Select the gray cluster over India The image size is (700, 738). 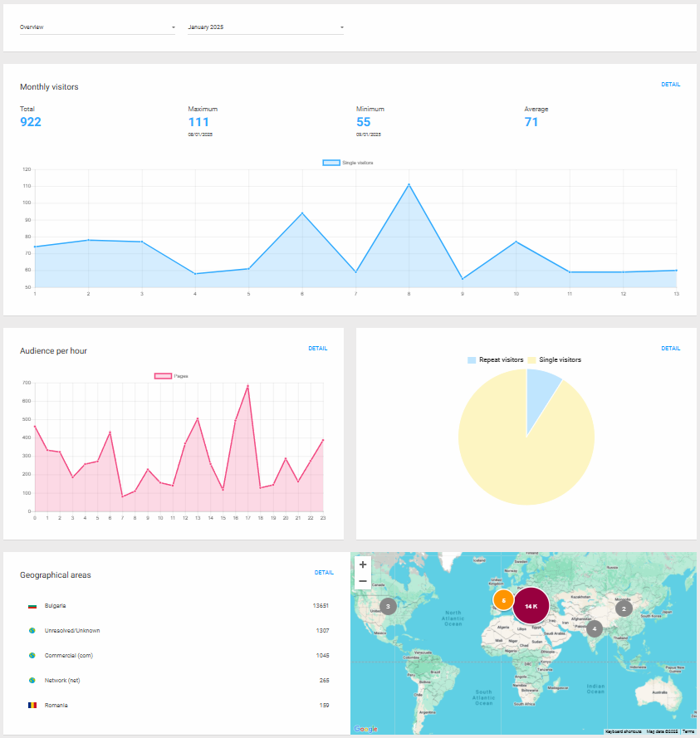click(x=595, y=628)
